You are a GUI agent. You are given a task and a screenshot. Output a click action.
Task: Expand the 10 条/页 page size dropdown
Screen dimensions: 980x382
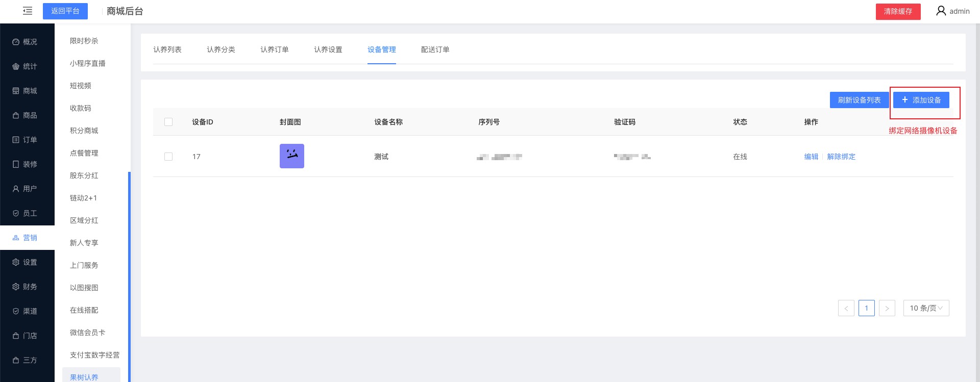(926, 308)
